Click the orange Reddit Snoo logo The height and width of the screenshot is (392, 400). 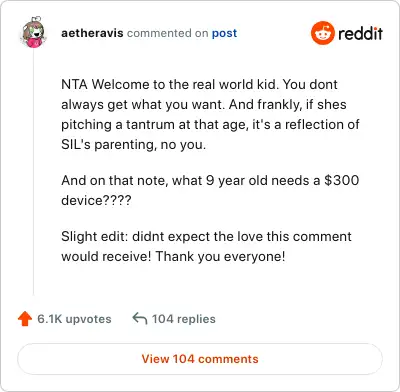pos(322,33)
